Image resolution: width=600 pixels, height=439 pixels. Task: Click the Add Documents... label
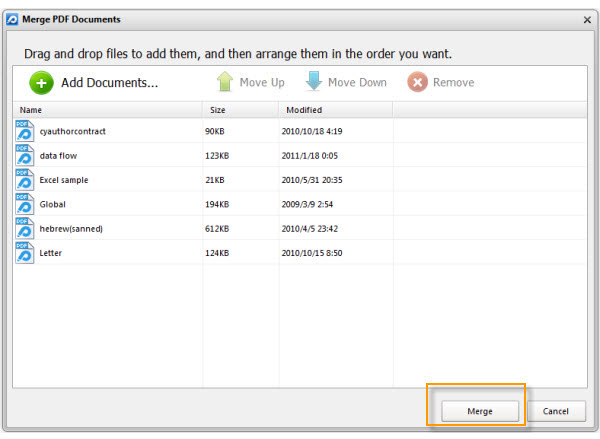tap(109, 83)
